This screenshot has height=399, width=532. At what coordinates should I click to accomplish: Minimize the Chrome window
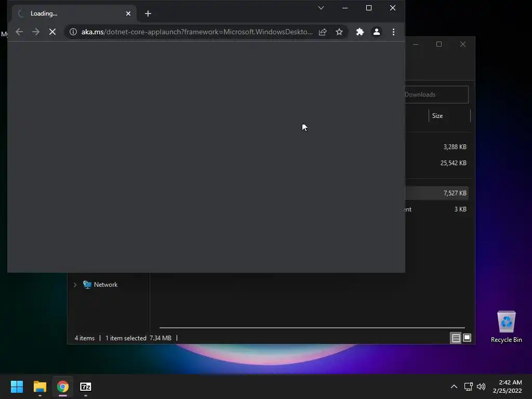[x=345, y=8]
